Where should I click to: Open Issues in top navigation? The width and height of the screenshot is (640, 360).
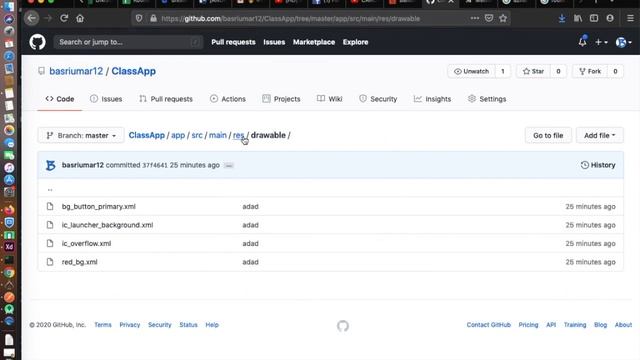coord(274,42)
